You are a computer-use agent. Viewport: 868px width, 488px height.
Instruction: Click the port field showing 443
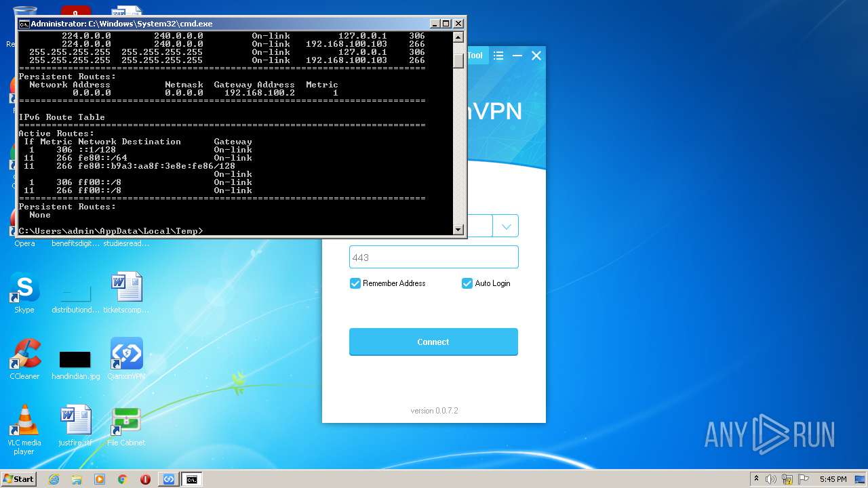point(433,257)
